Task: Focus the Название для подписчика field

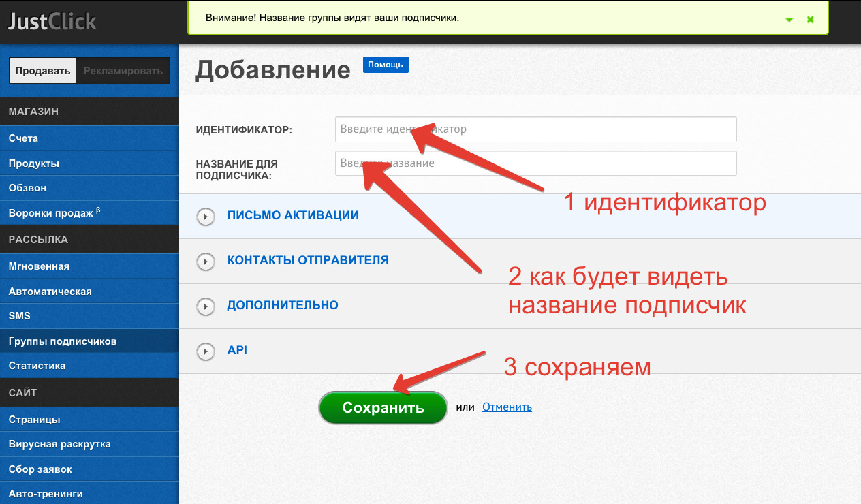Action: 536,163
